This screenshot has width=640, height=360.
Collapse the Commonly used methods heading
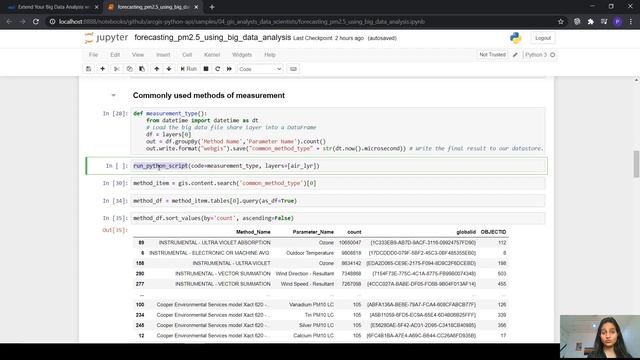113,96
